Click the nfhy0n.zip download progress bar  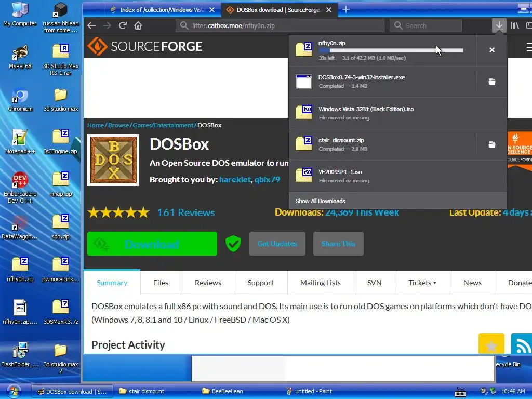point(391,50)
